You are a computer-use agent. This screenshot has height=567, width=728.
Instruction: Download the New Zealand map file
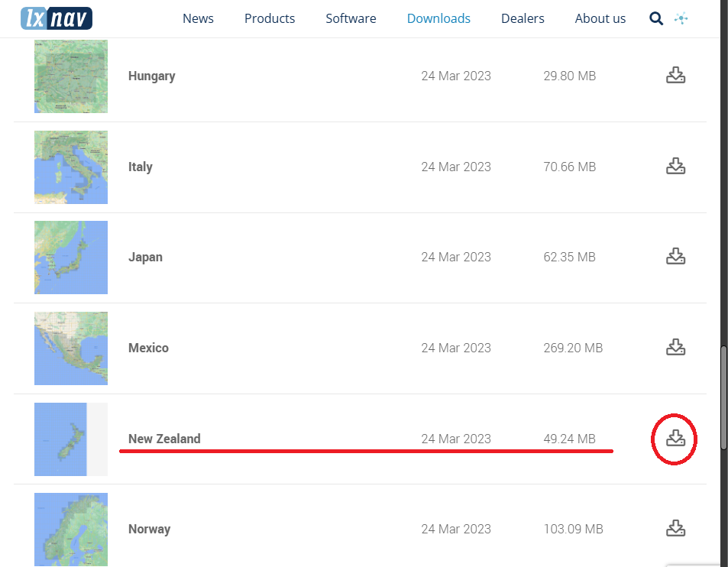tap(675, 439)
